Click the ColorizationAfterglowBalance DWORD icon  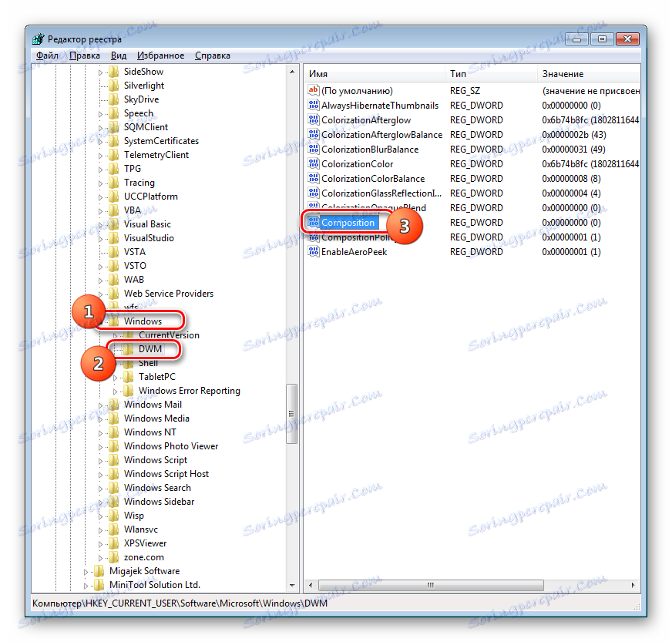tap(314, 134)
